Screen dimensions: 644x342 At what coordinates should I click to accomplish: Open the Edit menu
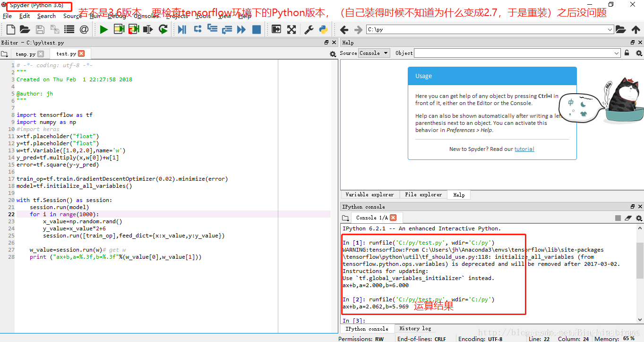(x=25, y=16)
